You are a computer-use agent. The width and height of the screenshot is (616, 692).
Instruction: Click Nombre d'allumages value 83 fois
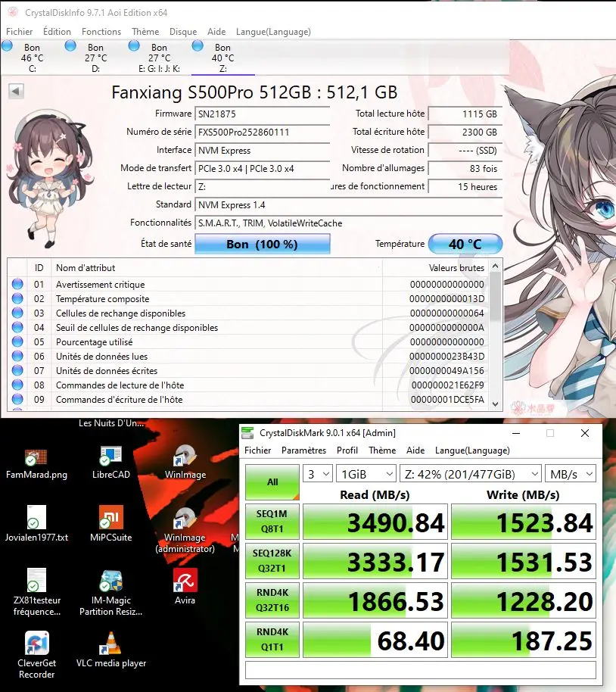465,169
